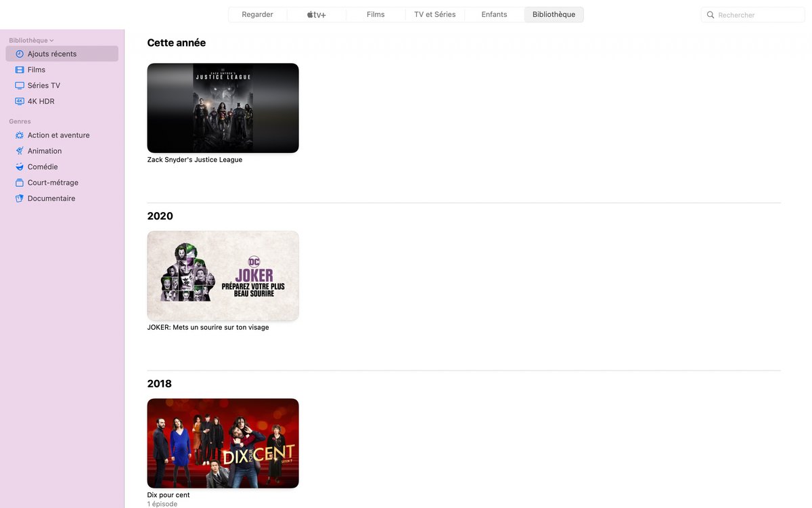Open the Apple TV+ tab

click(317, 14)
